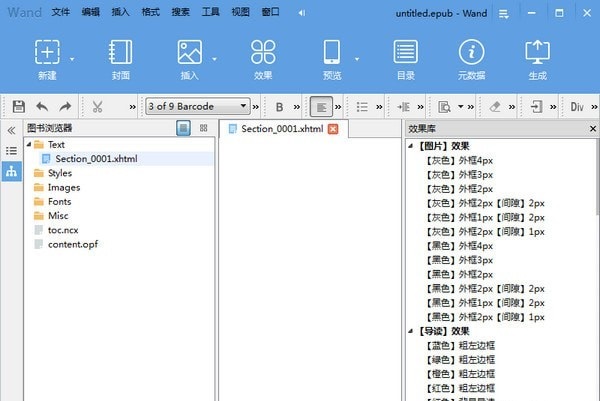The image size is (600, 401).
Task: Open the dropdown next to 新建
Action: click(x=72, y=59)
